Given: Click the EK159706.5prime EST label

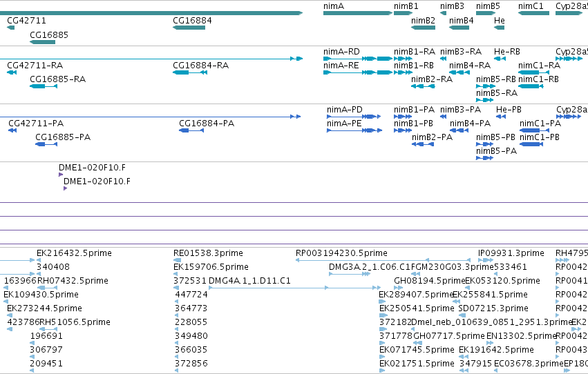Looking at the screenshot, I should click(x=211, y=267).
